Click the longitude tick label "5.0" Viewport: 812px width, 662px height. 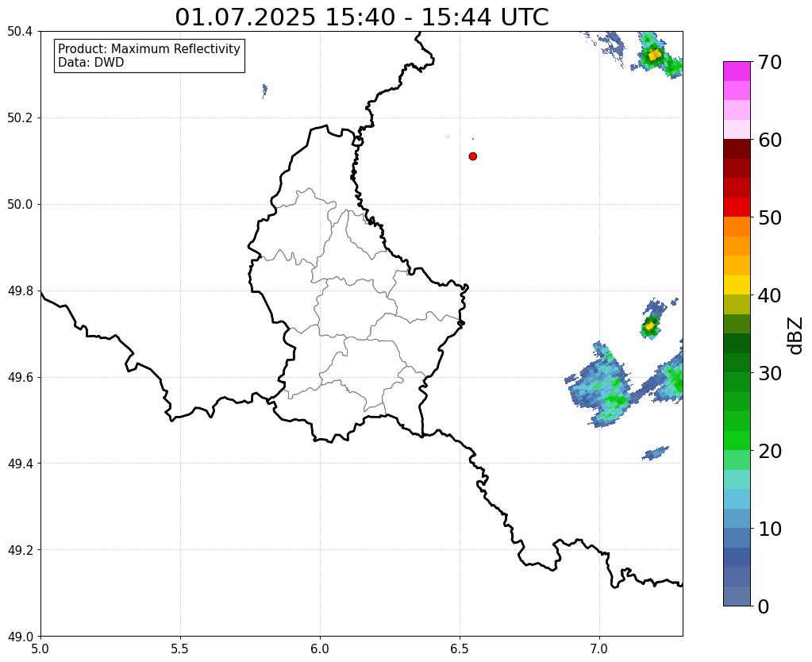40,649
